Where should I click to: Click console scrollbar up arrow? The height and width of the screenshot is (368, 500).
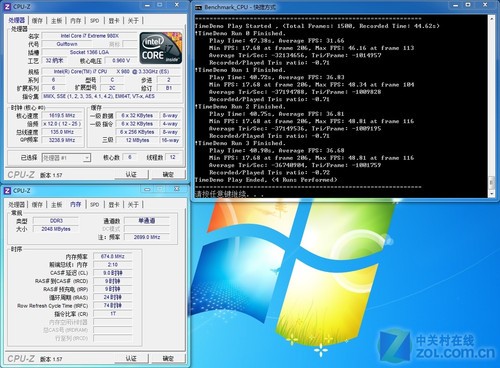tap(491, 19)
